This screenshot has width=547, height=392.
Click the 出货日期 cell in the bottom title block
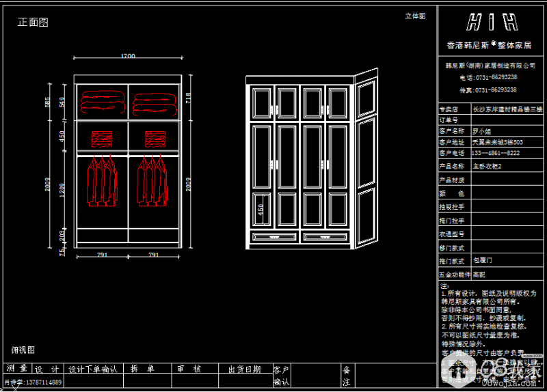[x=244, y=369]
